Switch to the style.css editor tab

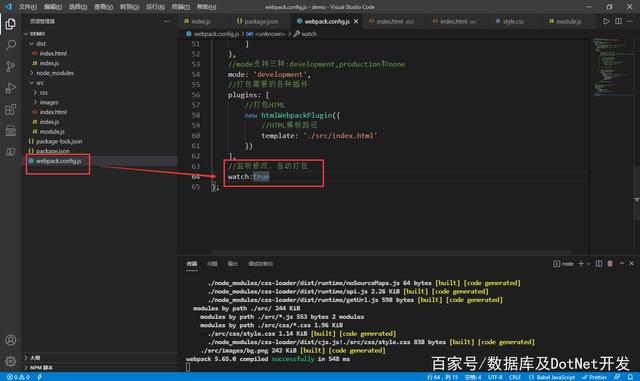pyautogui.click(x=509, y=21)
